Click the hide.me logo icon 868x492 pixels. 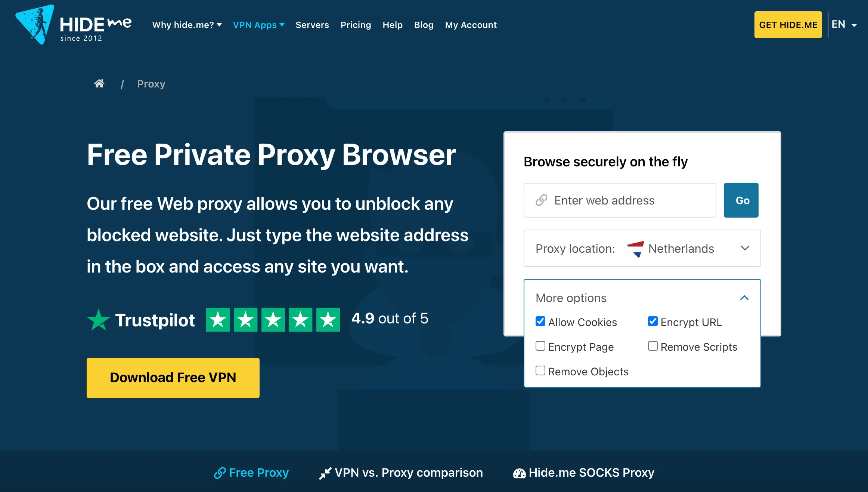click(x=35, y=25)
